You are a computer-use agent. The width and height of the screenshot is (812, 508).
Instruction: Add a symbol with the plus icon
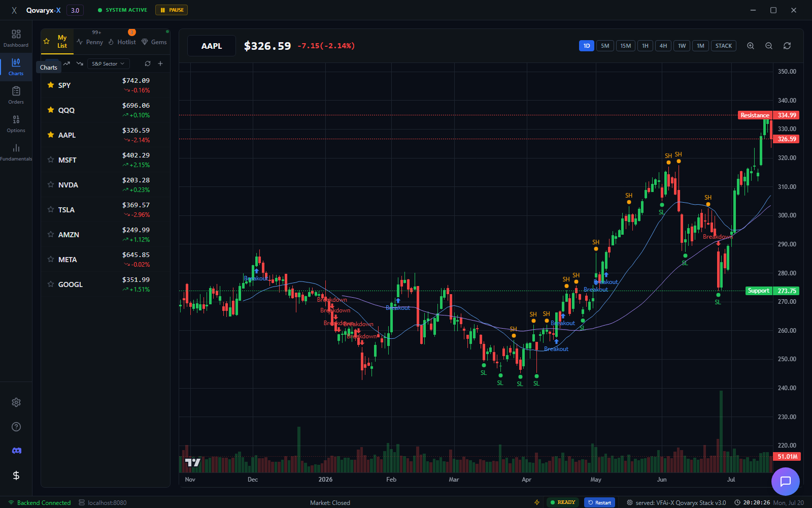pyautogui.click(x=160, y=63)
